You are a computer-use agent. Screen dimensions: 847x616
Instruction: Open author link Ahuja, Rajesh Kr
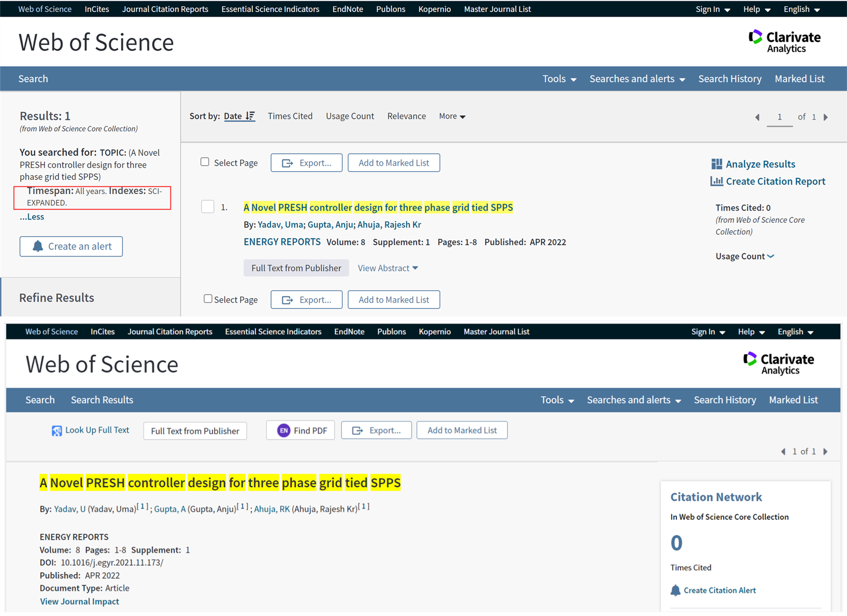tap(389, 225)
